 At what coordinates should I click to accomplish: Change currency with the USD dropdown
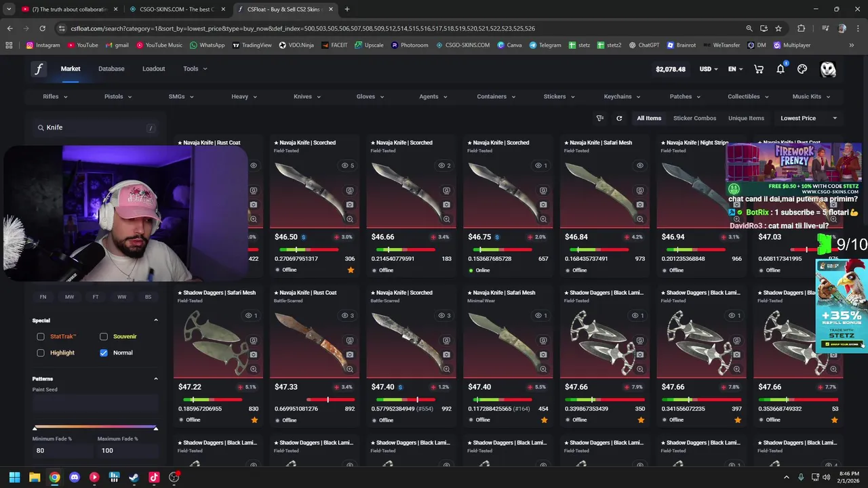click(709, 69)
